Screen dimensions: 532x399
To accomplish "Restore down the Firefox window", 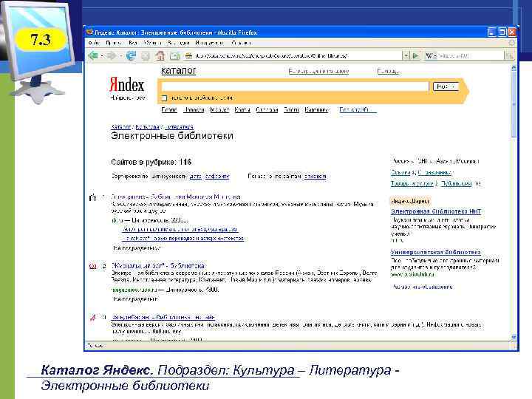I will pos(502,33).
